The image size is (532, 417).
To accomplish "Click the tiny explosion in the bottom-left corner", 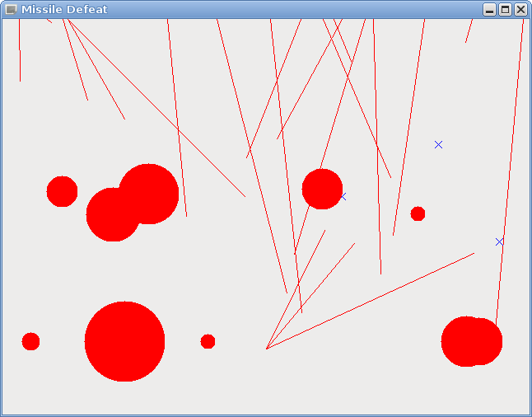I will [30, 341].
